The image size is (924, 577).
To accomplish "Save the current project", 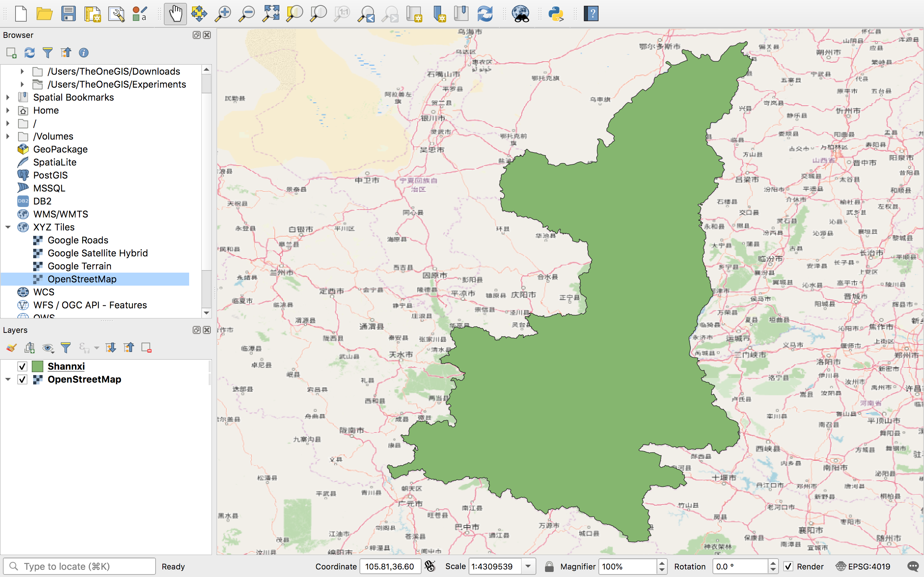I will pos(68,13).
